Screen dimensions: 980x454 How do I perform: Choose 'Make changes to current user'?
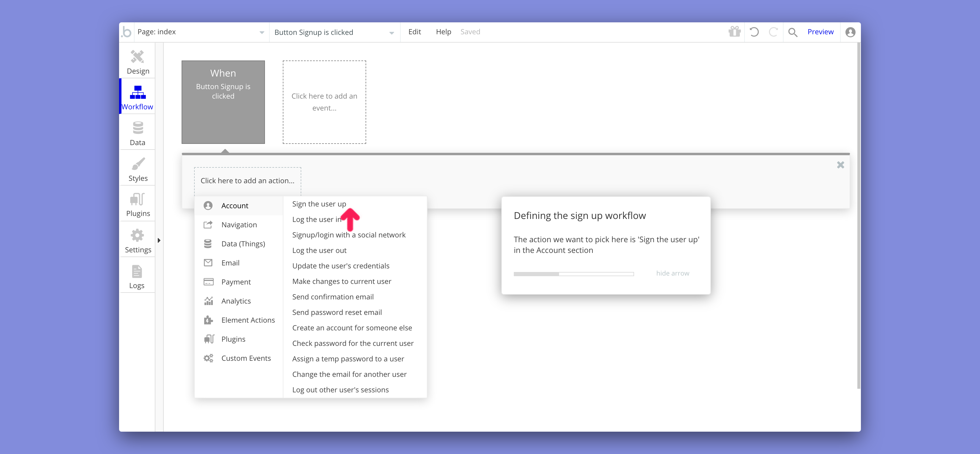click(x=341, y=282)
